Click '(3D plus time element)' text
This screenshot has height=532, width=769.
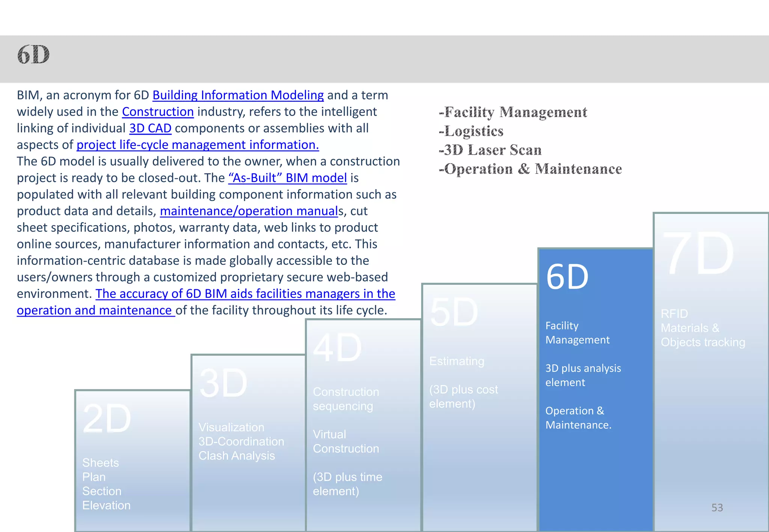coord(348,484)
